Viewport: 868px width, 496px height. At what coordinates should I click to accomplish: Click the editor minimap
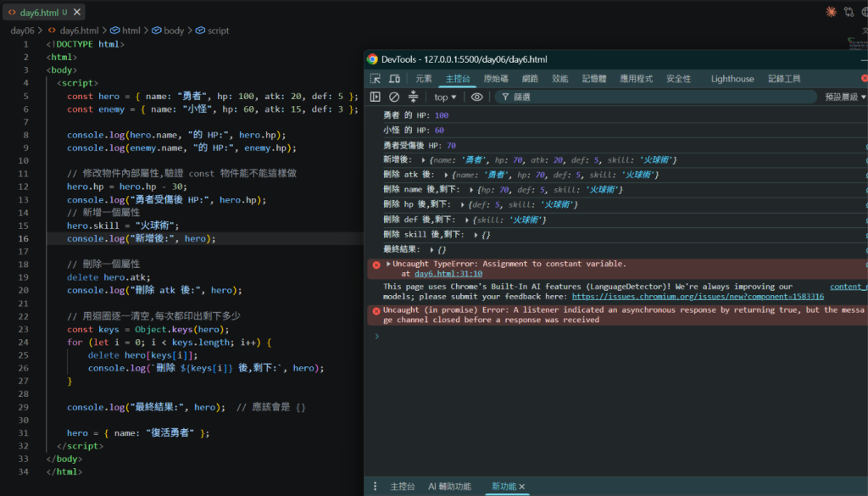pyautogui.click(x=857, y=42)
